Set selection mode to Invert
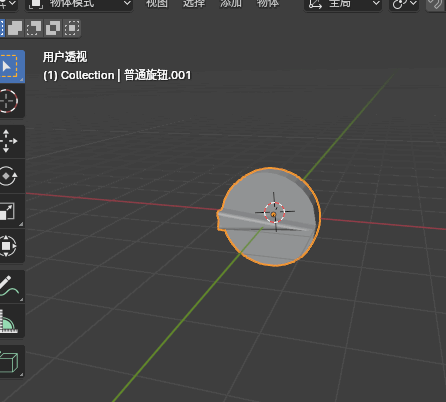The height and width of the screenshot is (402, 446). (x=53, y=28)
